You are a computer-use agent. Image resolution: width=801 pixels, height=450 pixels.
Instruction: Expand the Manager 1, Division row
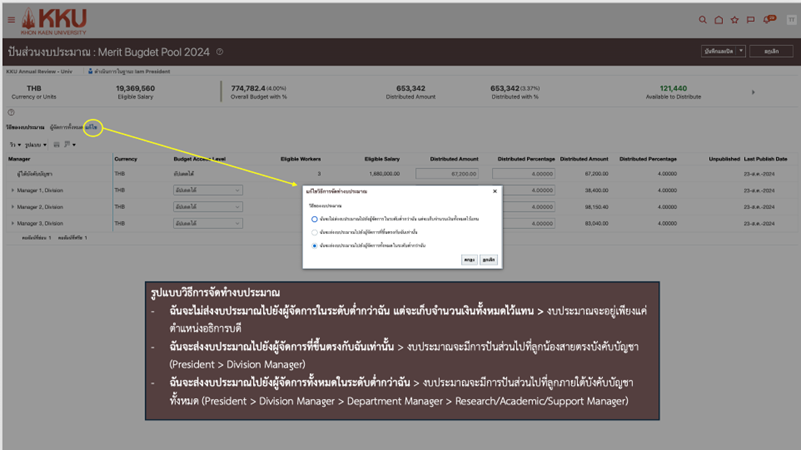coord(13,190)
